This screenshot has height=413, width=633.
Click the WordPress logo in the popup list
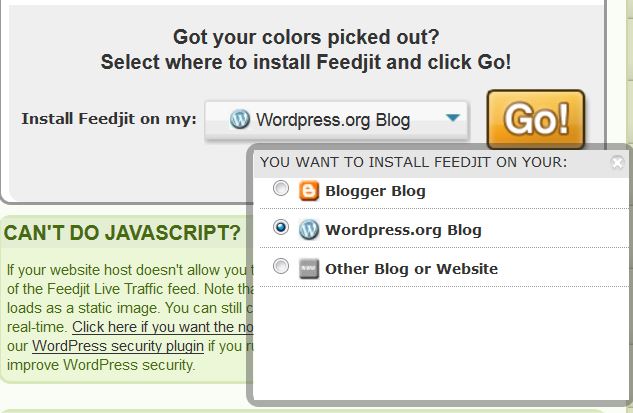(309, 230)
